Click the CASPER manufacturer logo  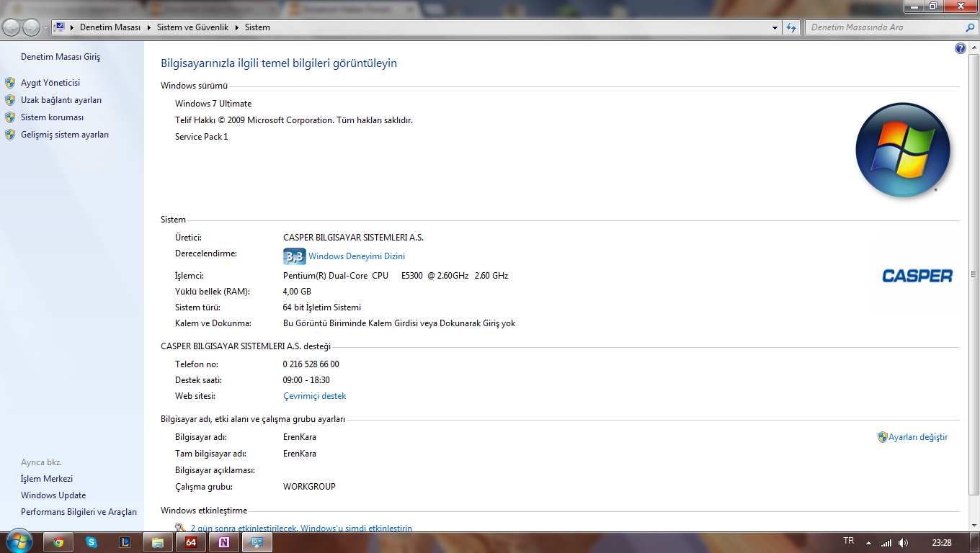click(917, 276)
